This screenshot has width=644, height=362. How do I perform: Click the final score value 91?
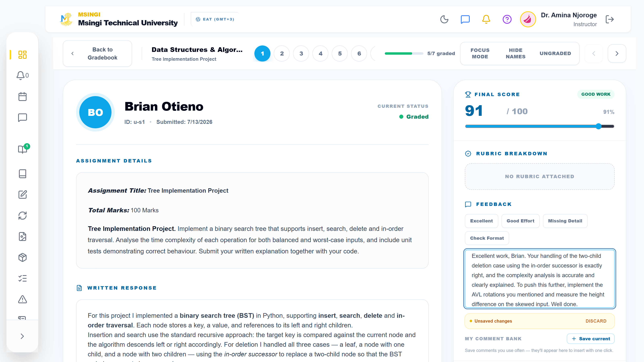tap(474, 111)
